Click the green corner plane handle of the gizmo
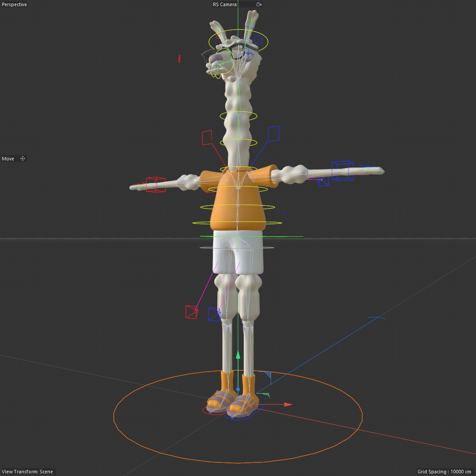This screenshot has width=476, height=476. pyautogui.click(x=265, y=394)
